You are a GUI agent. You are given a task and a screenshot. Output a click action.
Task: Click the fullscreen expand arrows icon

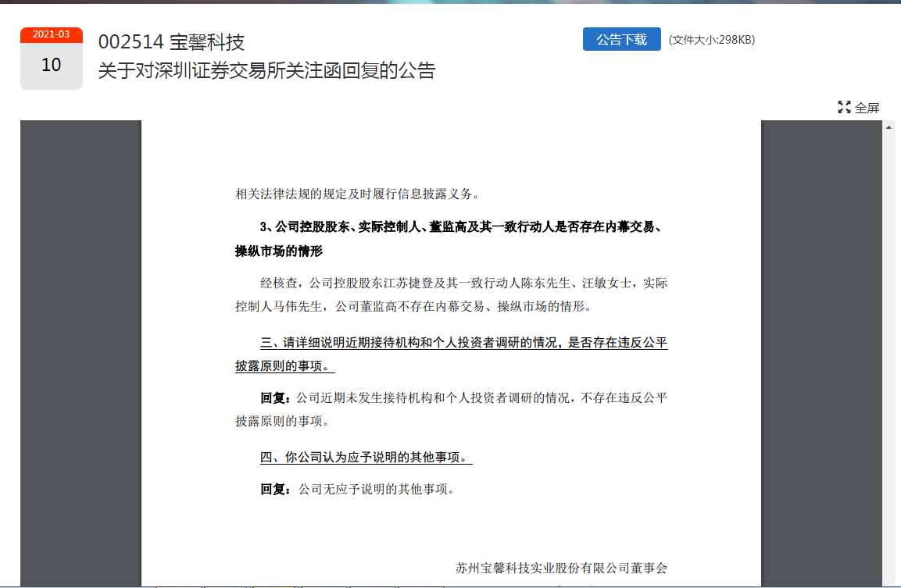tap(844, 108)
